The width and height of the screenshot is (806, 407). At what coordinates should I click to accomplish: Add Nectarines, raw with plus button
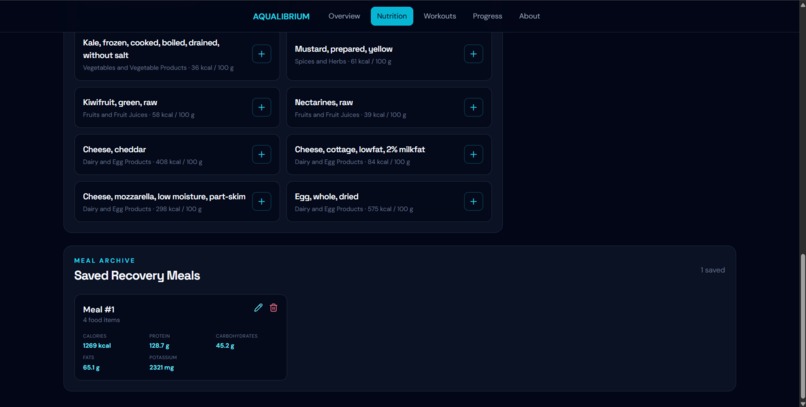(473, 107)
